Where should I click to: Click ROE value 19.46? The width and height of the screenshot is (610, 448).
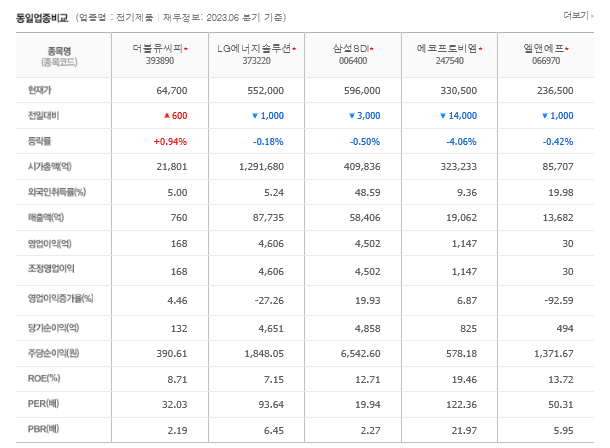(464, 380)
